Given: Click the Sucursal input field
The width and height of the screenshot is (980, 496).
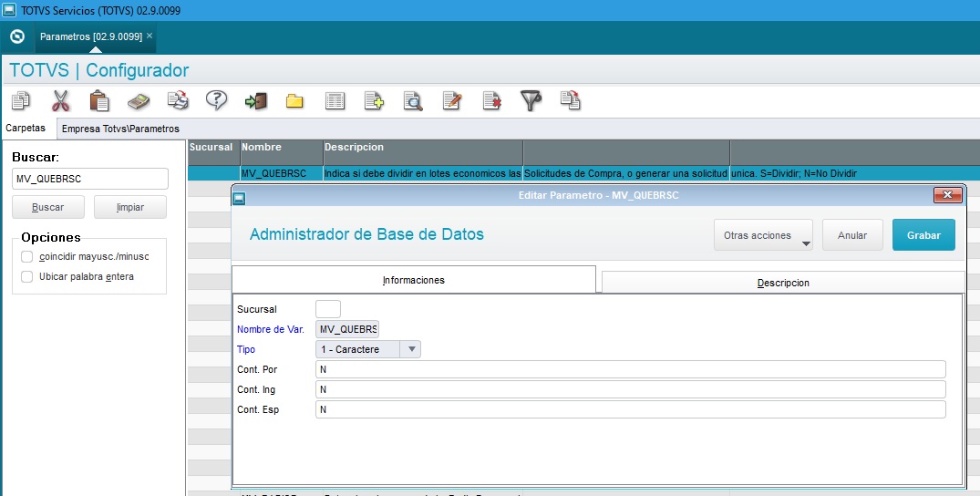Looking at the screenshot, I should 328,309.
